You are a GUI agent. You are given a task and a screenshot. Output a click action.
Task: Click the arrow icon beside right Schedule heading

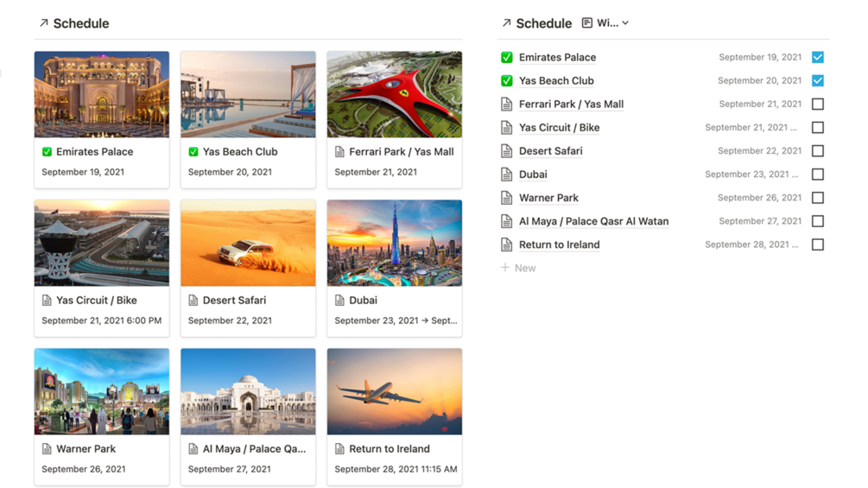tap(506, 23)
